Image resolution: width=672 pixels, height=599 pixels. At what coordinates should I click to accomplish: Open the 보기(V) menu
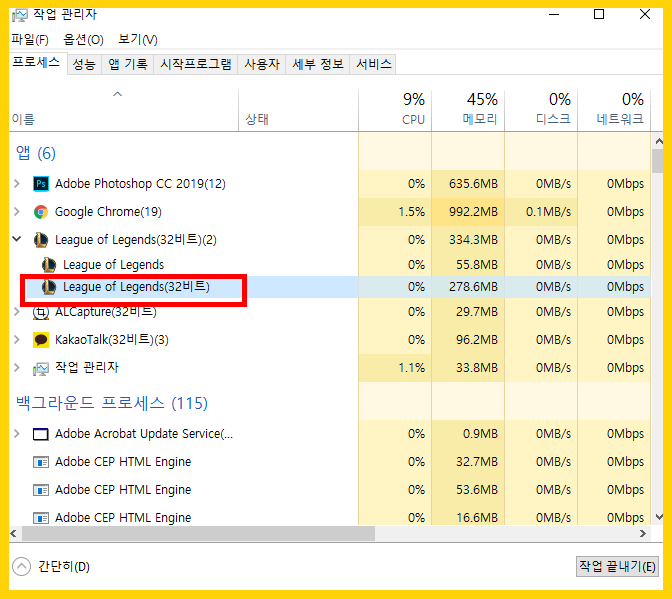click(138, 39)
